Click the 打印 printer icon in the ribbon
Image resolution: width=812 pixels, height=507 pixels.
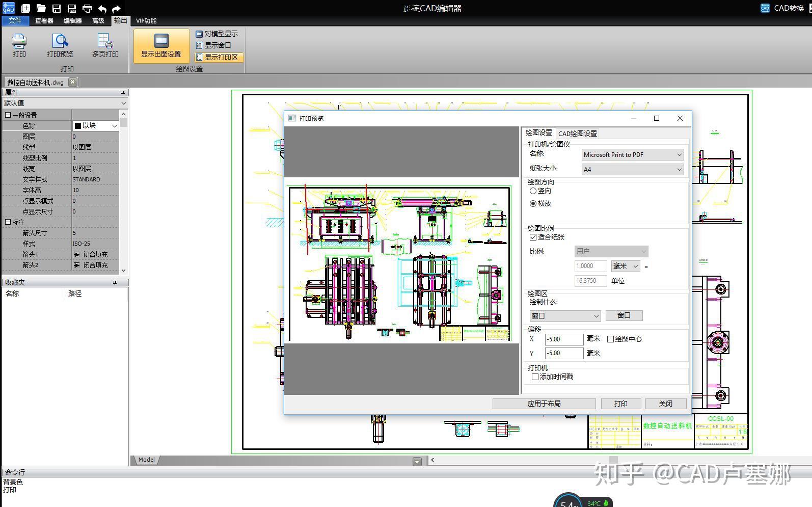(19, 45)
